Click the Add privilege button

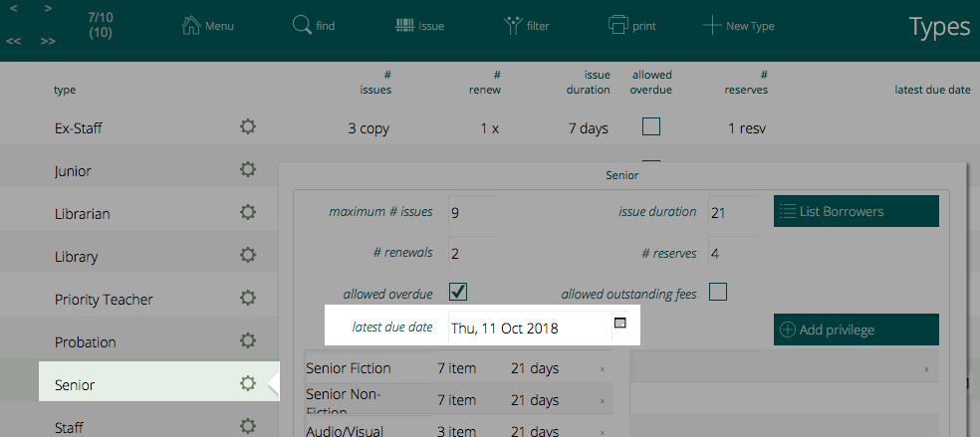point(856,329)
